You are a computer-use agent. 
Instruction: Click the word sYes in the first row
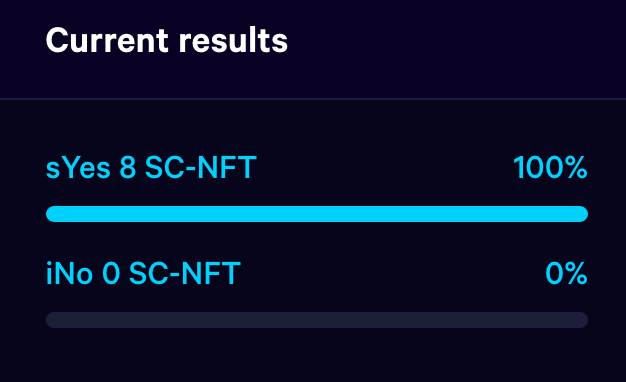coord(78,168)
